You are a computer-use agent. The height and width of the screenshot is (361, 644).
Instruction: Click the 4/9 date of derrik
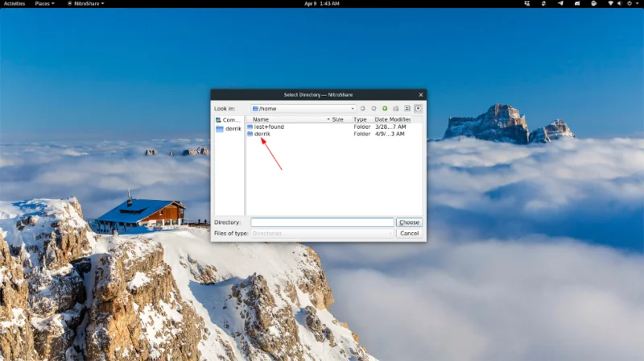click(390, 134)
